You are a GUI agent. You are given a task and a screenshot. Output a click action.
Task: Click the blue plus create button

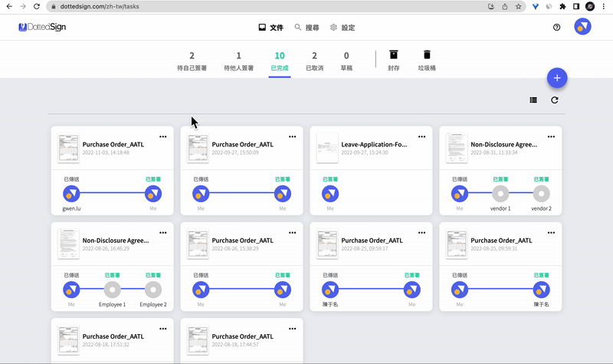pyautogui.click(x=557, y=78)
